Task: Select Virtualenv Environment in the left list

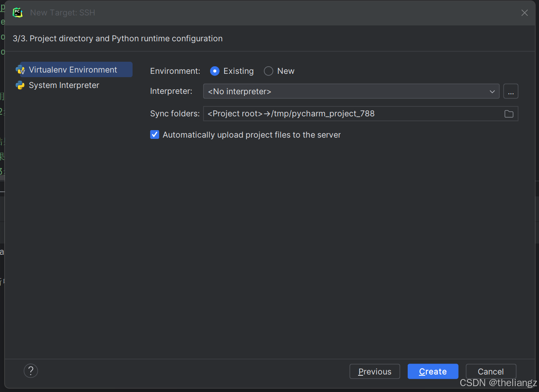Action: point(73,70)
